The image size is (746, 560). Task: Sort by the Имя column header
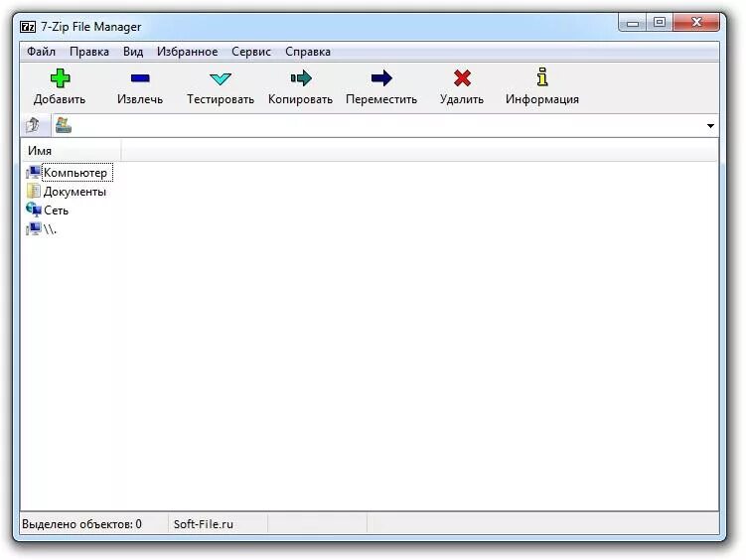click(x=71, y=150)
